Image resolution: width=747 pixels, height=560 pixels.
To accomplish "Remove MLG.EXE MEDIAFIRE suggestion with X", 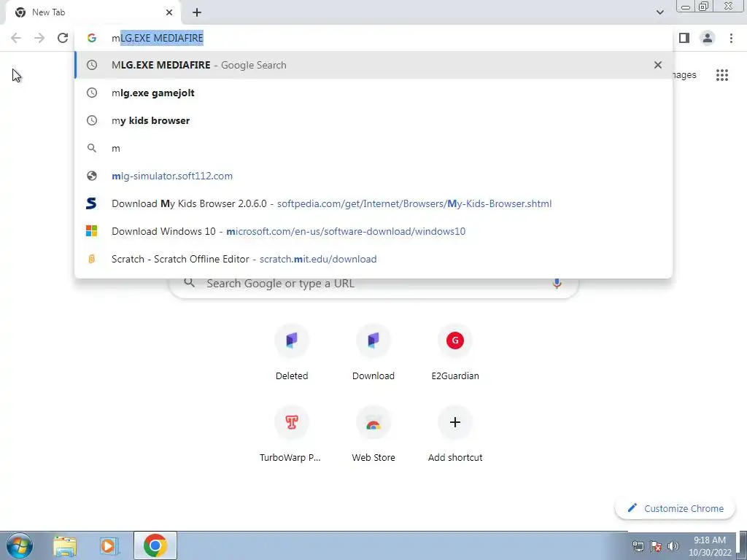I will click(658, 65).
